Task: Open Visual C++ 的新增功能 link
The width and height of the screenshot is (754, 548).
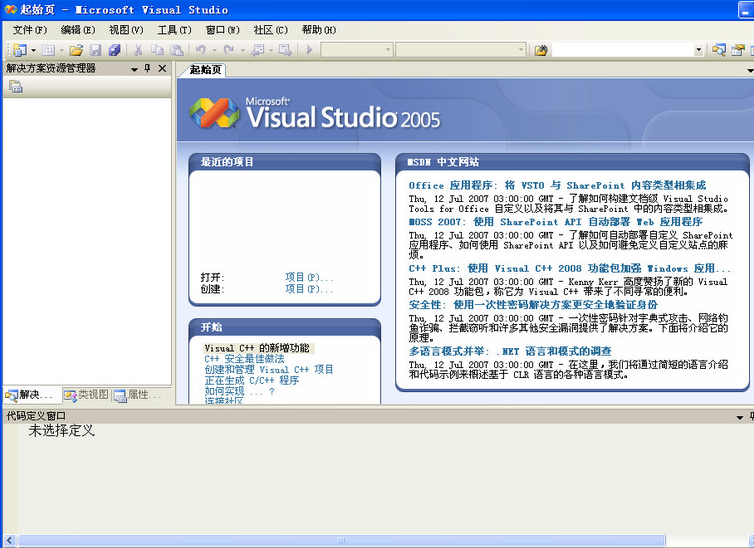Action: (257, 348)
